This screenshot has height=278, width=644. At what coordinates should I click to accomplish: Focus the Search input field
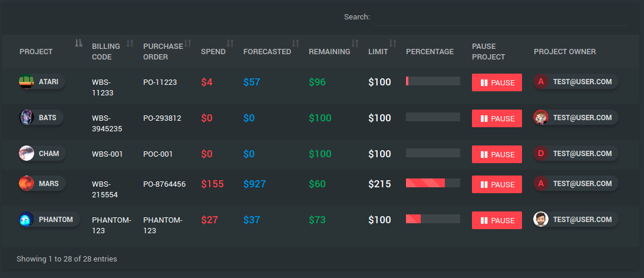tap(500, 17)
